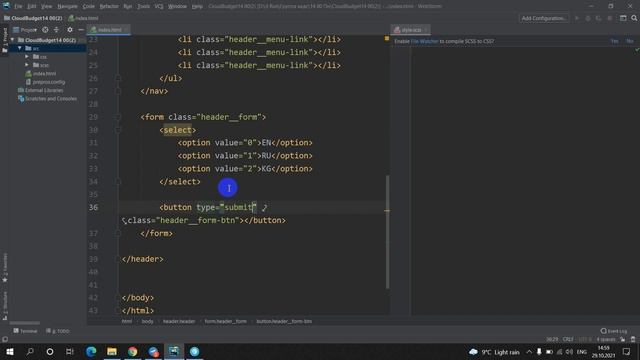Click the fold marker on line 26
This screenshot has width=640, height=360.
point(118,78)
